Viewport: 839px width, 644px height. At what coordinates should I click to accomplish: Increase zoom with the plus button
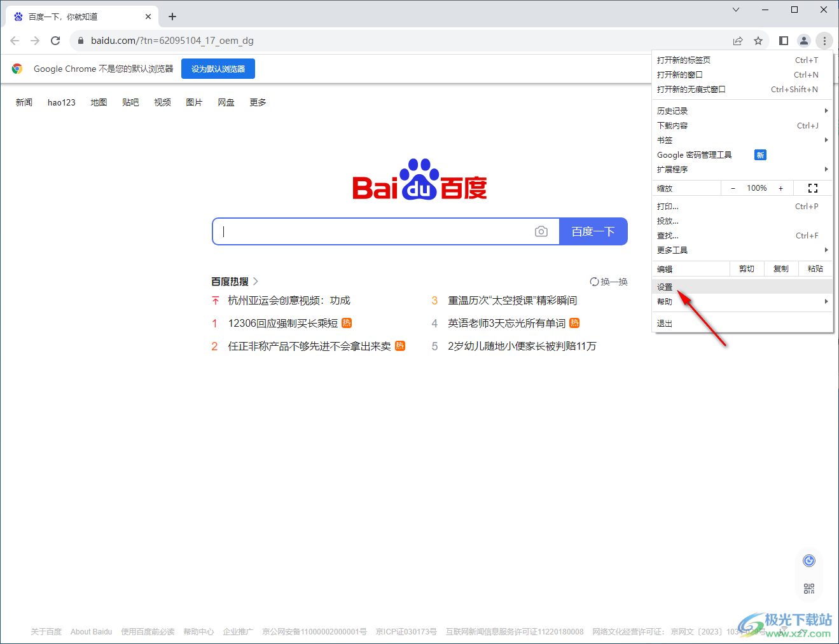point(781,188)
